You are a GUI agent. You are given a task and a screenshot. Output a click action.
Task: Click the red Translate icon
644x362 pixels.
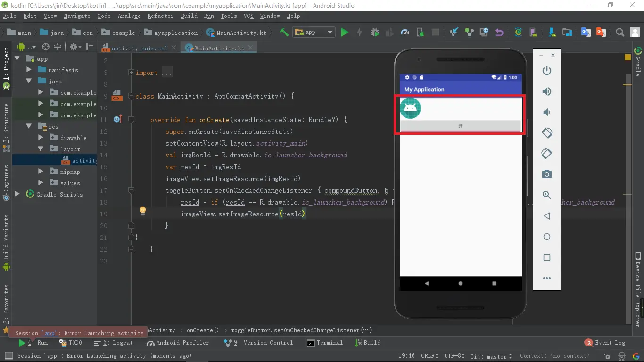[x=601, y=32]
